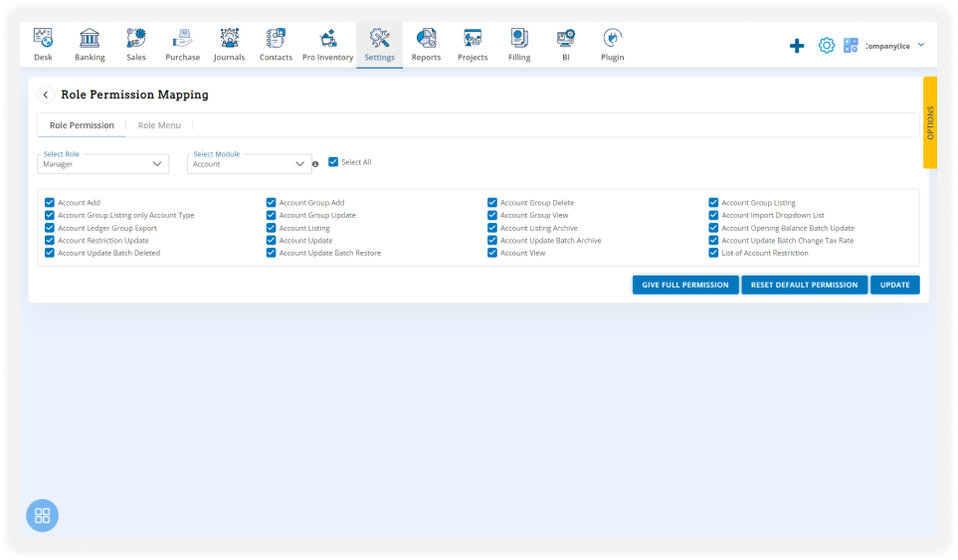Toggle the Account Group Delete checkbox

click(x=492, y=203)
